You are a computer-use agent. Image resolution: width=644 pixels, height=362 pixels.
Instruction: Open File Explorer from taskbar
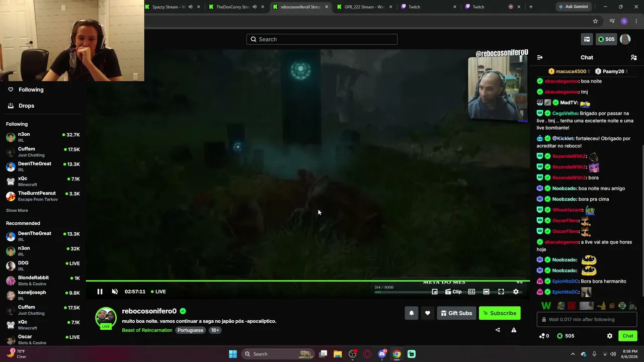tap(338, 354)
